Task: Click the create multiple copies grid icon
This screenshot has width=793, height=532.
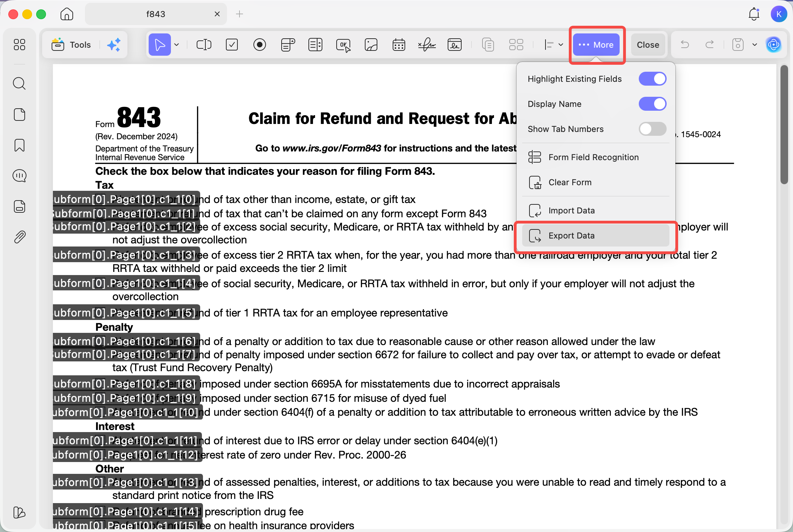Action: (x=516, y=45)
